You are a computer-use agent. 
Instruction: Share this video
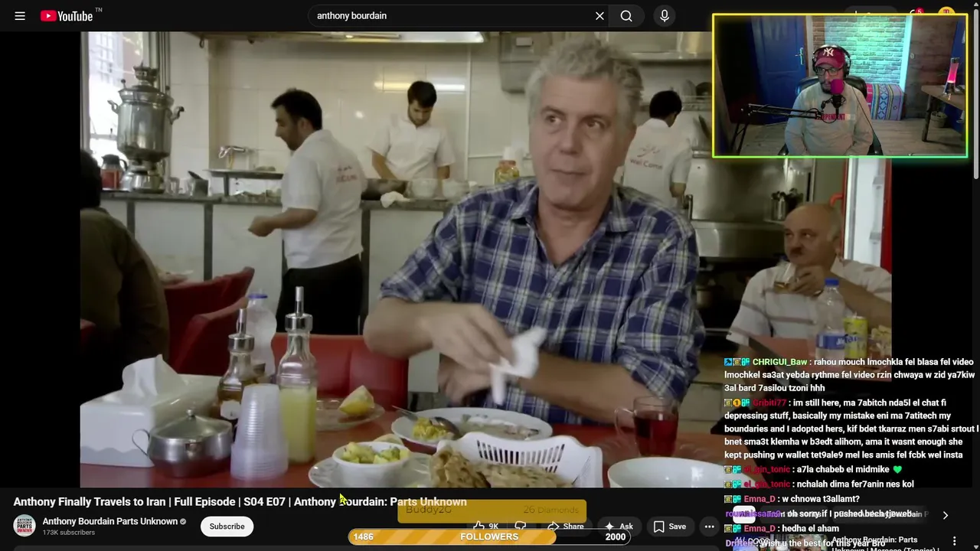point(566,527)
